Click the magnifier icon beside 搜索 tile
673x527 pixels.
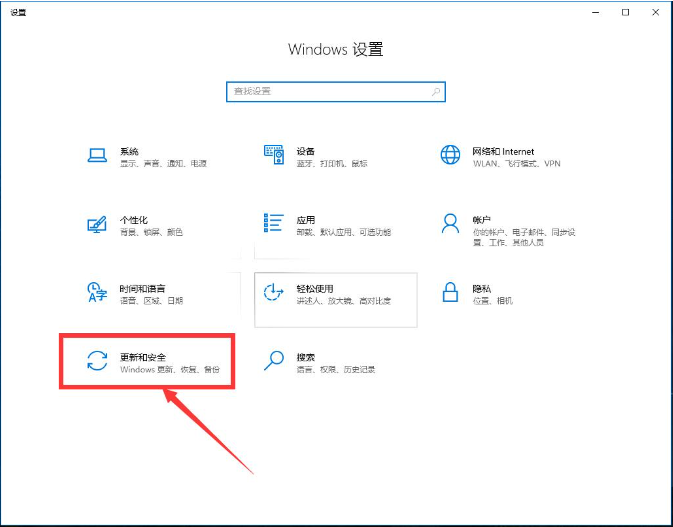click(x=273, y=361)
